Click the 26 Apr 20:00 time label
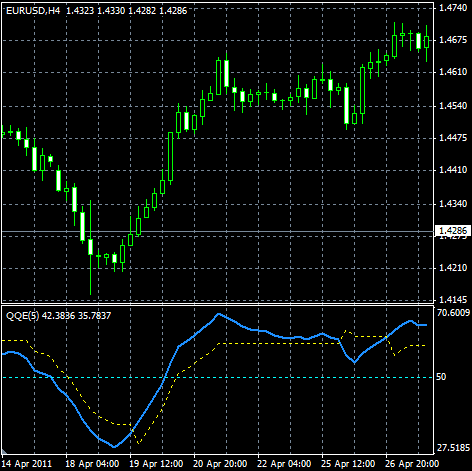This screenshot has width=472, height=471. [412, 464]
